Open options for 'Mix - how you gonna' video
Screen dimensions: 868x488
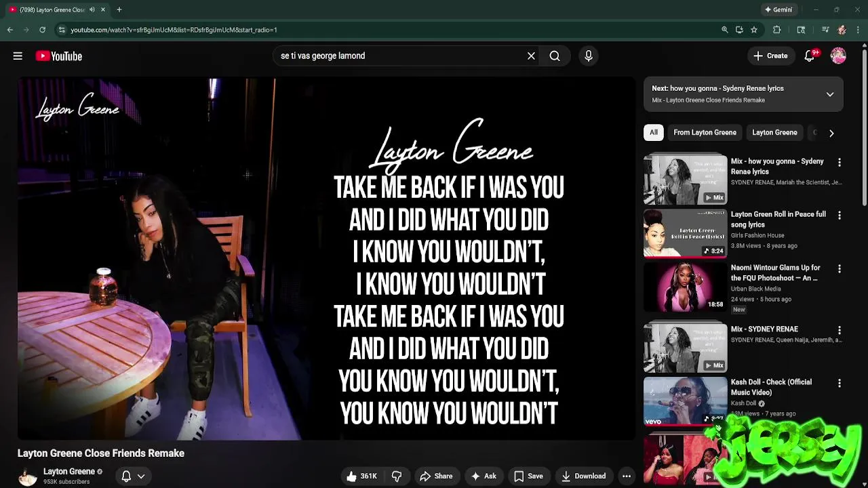point(840,163)
